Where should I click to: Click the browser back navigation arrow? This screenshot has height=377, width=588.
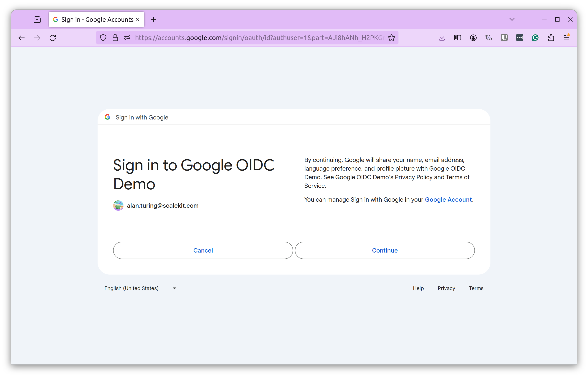point(21,38)
